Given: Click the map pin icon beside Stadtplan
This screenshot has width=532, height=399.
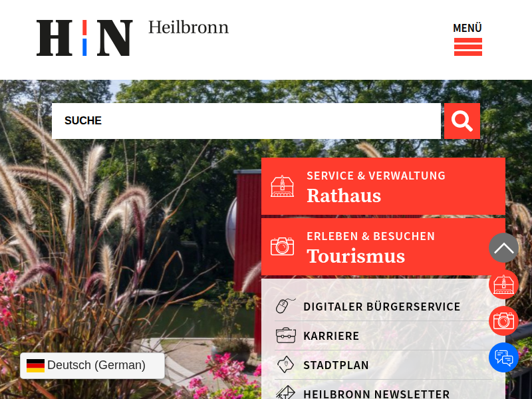Looking at the screenshot, I should [286, 364].
